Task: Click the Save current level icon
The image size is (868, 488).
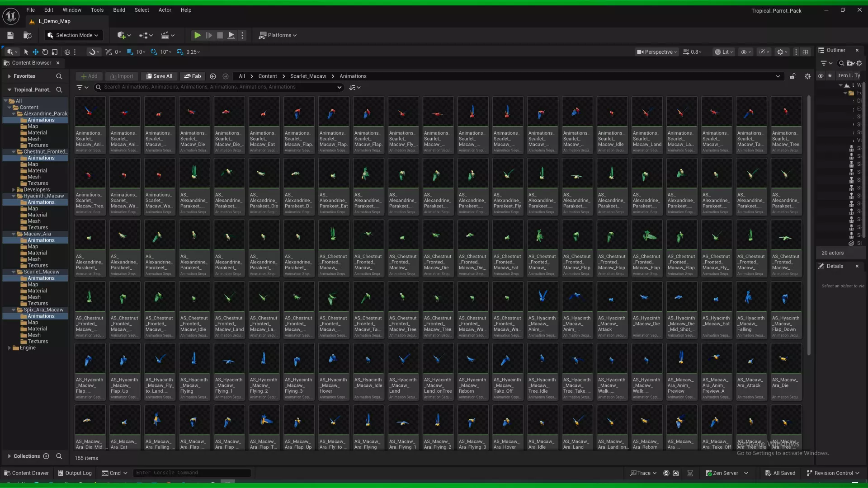Action: pos(10,35)
